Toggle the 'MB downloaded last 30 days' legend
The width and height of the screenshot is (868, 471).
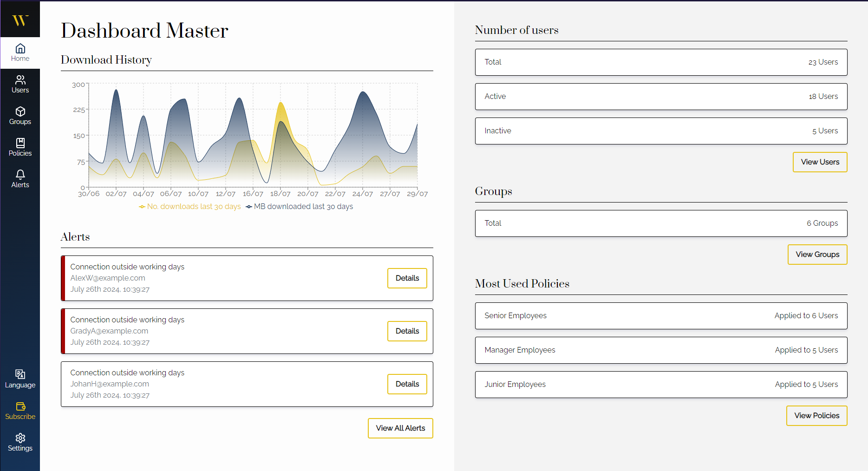coord(300,206)
